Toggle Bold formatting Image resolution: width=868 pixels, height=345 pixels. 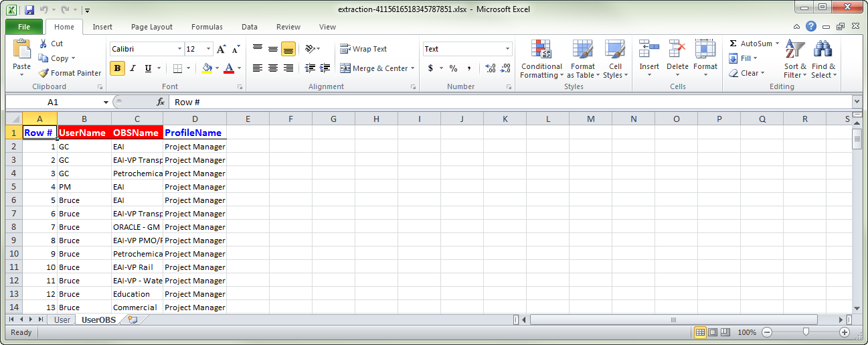pos(117,68)
